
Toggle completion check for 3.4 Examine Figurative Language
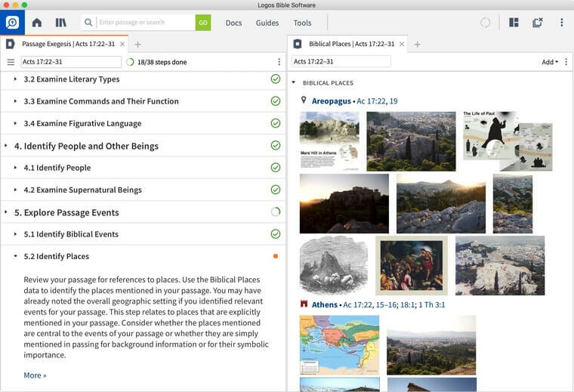coord(275,123)
